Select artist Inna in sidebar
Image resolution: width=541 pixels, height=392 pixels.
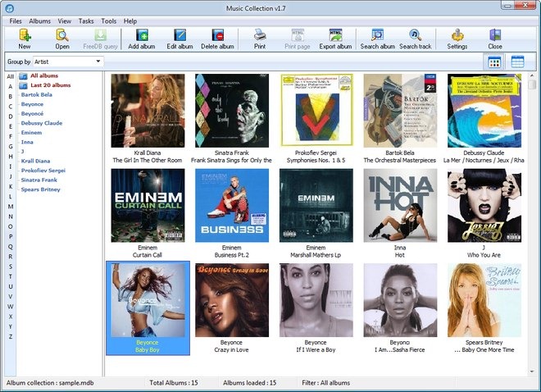(27, 142)
